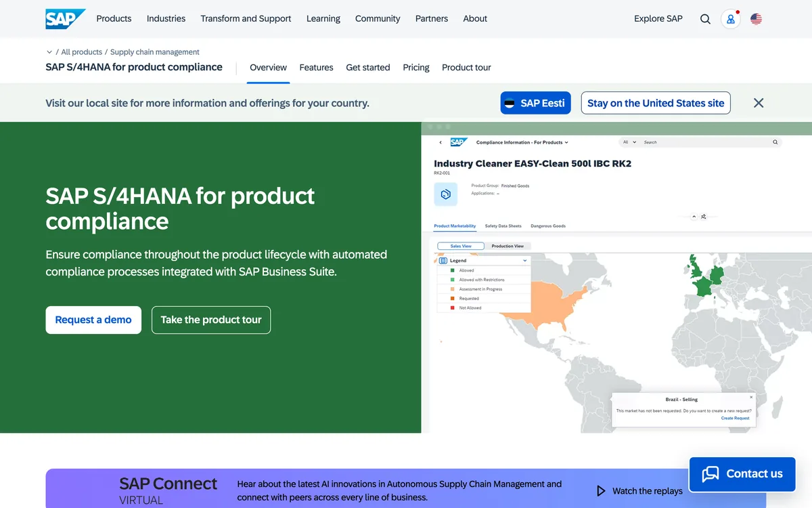Open the Products menu
The image size is (812, 508).
click(114, 19)
